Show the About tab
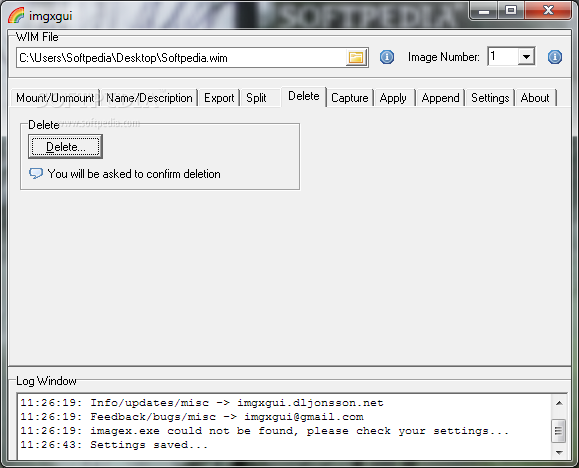The height and width of the screenshot is (468, 579). point(535,98)
